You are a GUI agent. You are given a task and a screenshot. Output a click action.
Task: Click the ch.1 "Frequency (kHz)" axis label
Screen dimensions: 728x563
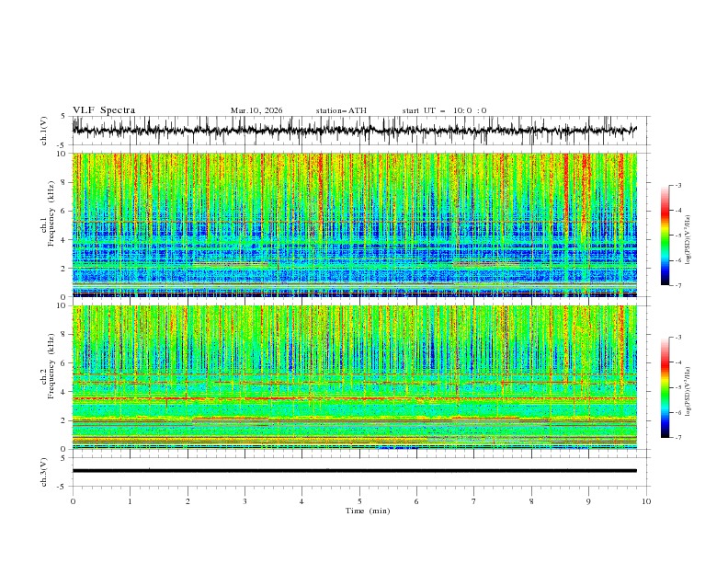tap(51, 214)
